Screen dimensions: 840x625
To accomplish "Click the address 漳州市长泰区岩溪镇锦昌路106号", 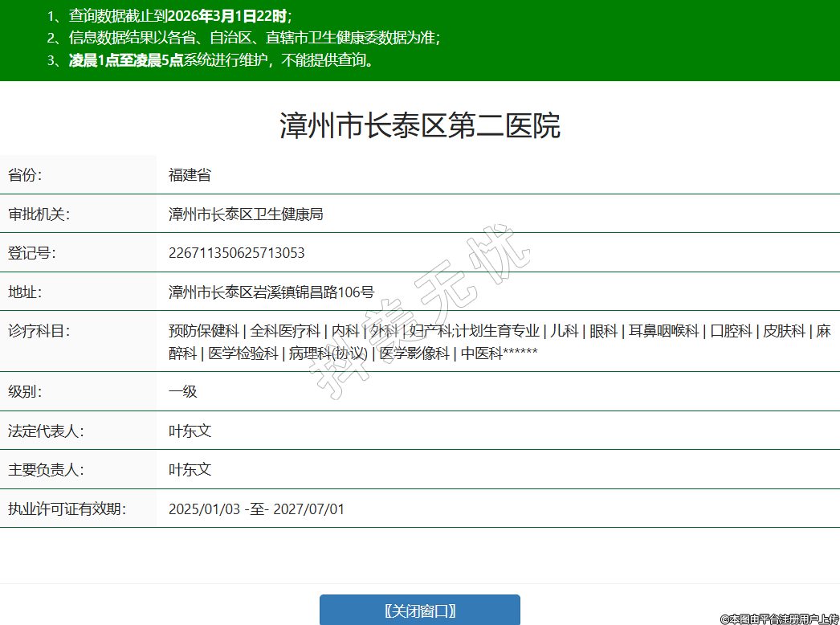I will pos(271,292).
